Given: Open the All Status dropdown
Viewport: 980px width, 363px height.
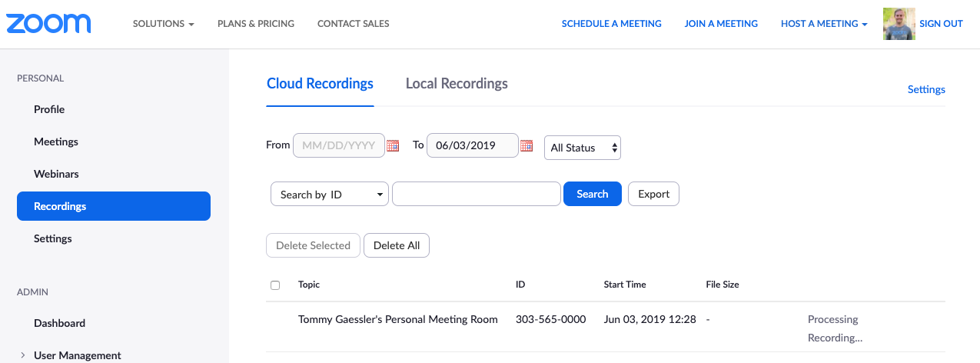Looking at the screenshot, I should tap(583, 148).
